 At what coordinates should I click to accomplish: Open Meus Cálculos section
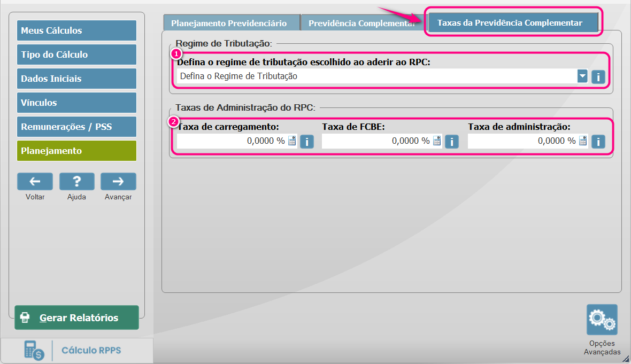(x=76, y=30)
